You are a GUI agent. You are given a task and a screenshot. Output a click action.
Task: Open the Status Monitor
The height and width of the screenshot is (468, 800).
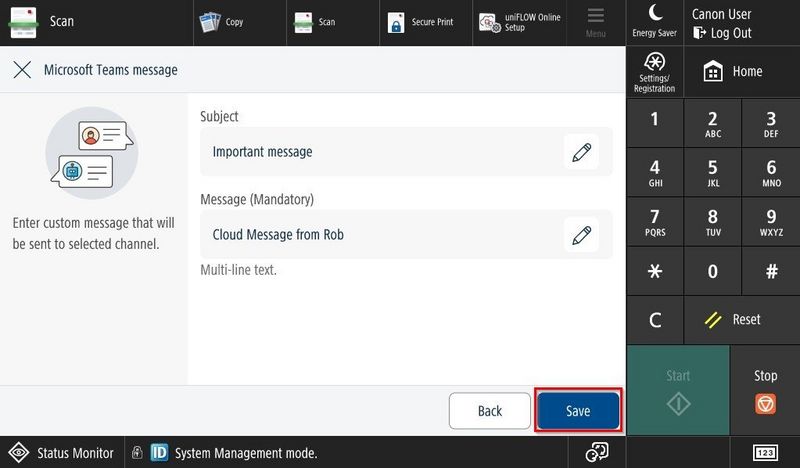[62, 453]
